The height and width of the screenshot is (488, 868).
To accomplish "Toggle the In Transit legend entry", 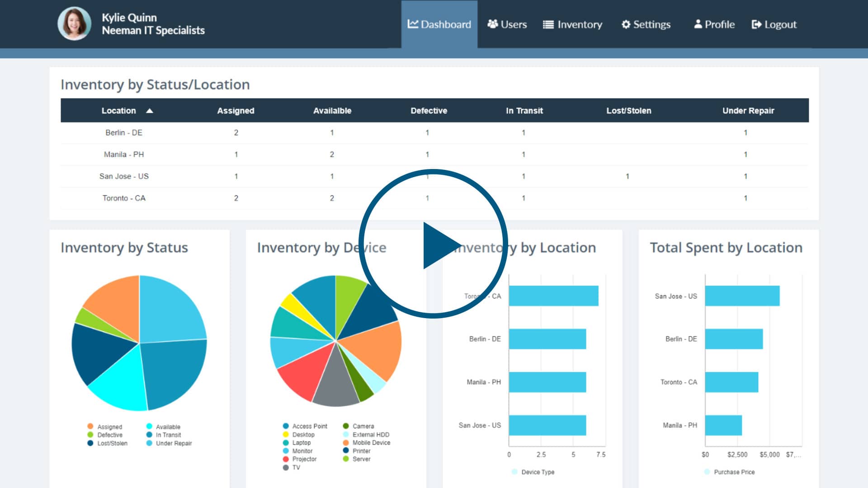I will click(168, 435).
